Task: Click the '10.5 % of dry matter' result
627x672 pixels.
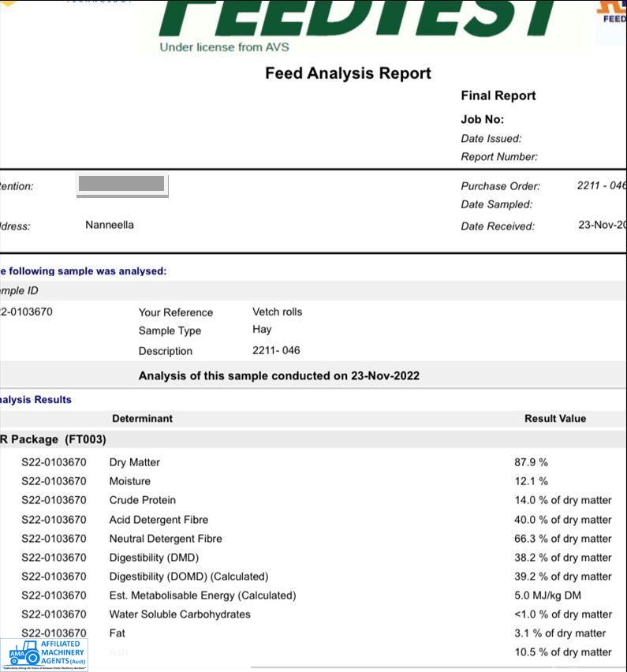Action: pyautogui.click(x=562, y=651)
